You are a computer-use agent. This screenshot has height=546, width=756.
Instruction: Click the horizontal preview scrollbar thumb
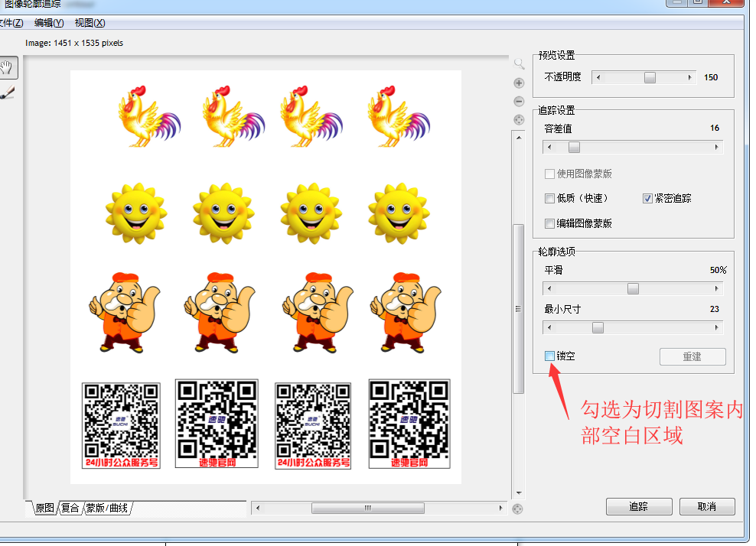[x=368, y=508]
